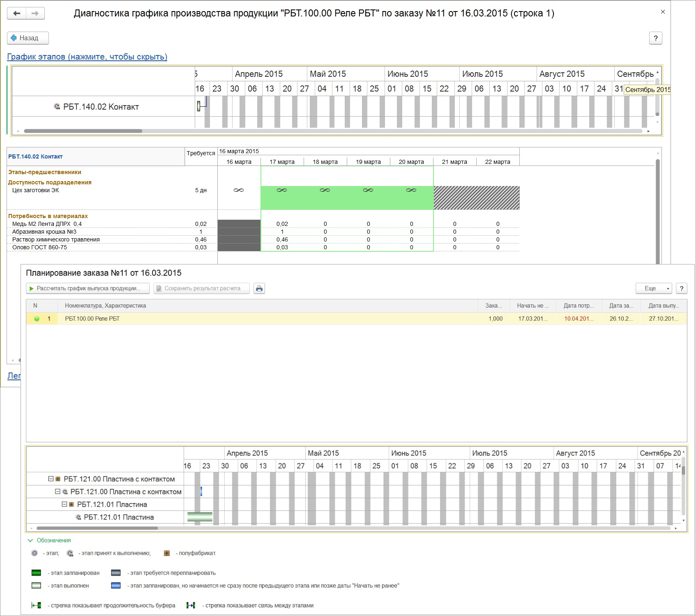The image size is (696, 616).
Task: Click the 17 марта column header
Action: click(282, 162)
